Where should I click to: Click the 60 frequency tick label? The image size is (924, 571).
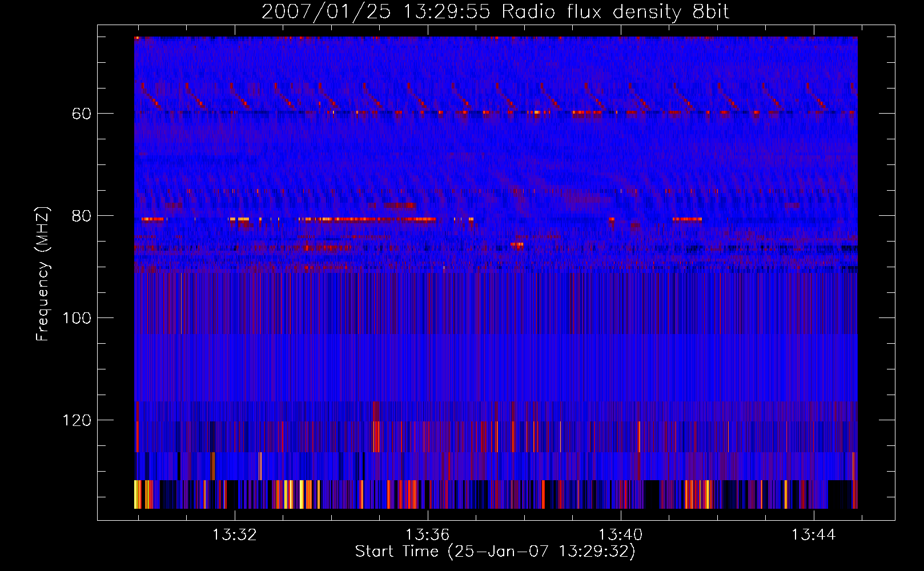82,114
